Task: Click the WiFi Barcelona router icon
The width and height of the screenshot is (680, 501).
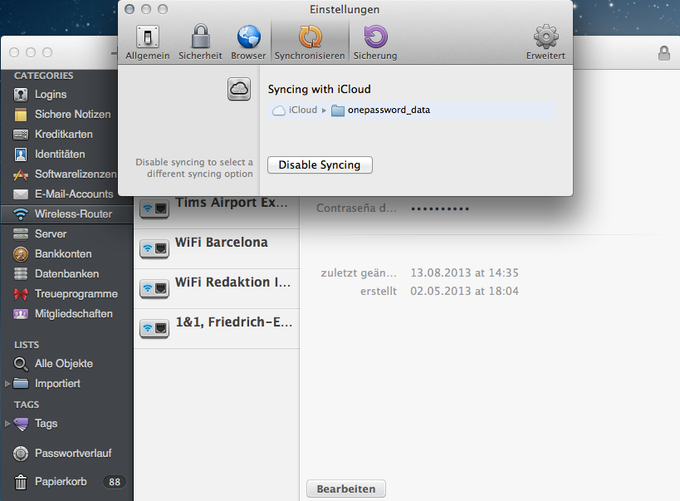Action: (154, 249)
